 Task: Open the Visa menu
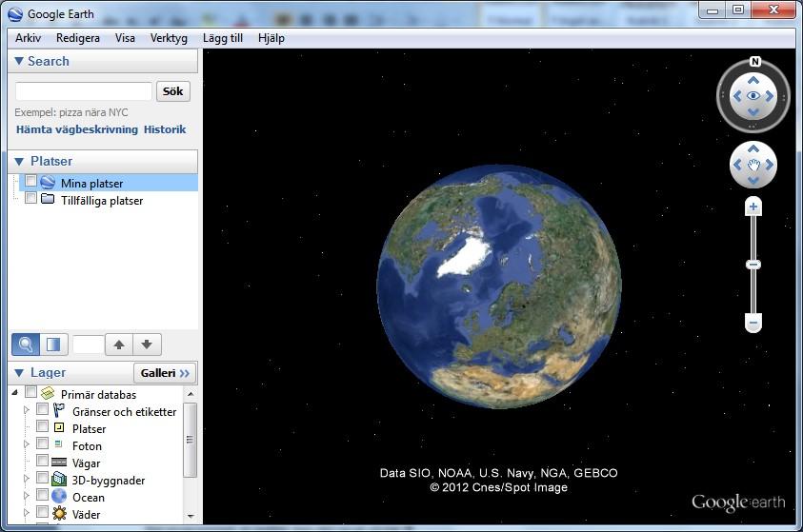pyautogui.click(x=125, y=38)
